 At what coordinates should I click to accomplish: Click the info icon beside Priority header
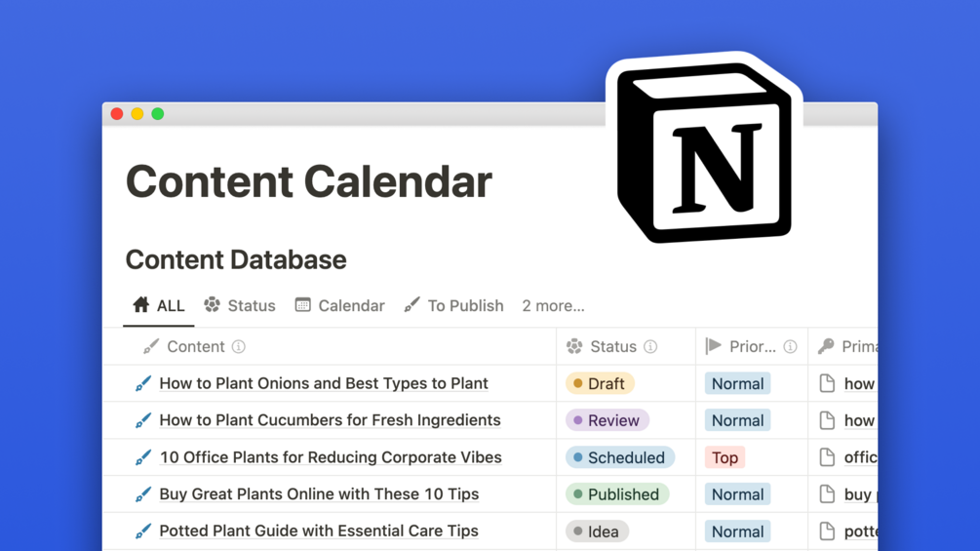pos(791,347)
